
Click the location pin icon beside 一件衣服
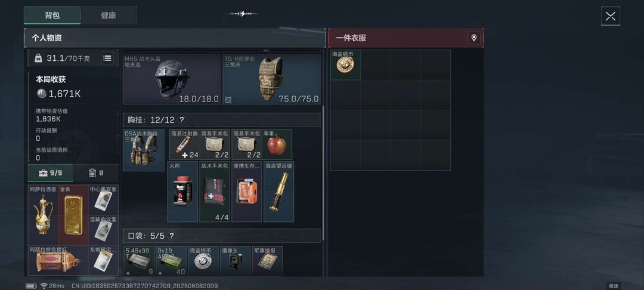tap(473, 38)
